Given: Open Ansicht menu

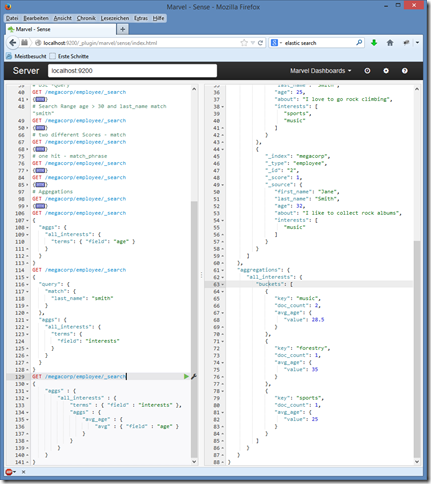Looking at the screenshot, I should click(x=63, y=18).
